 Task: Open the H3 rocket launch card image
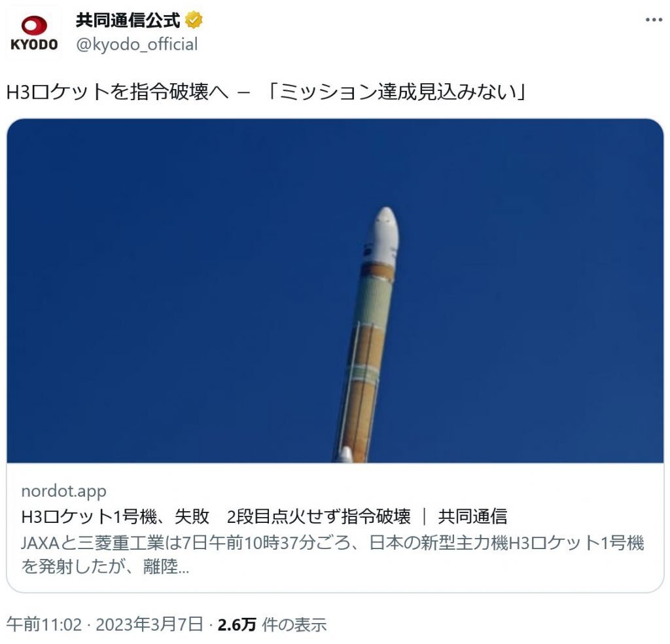pos(336,291)
